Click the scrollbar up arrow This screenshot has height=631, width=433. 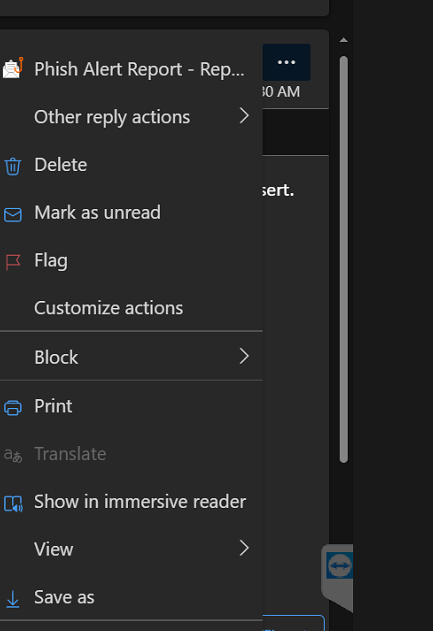[x=344, y=40]
